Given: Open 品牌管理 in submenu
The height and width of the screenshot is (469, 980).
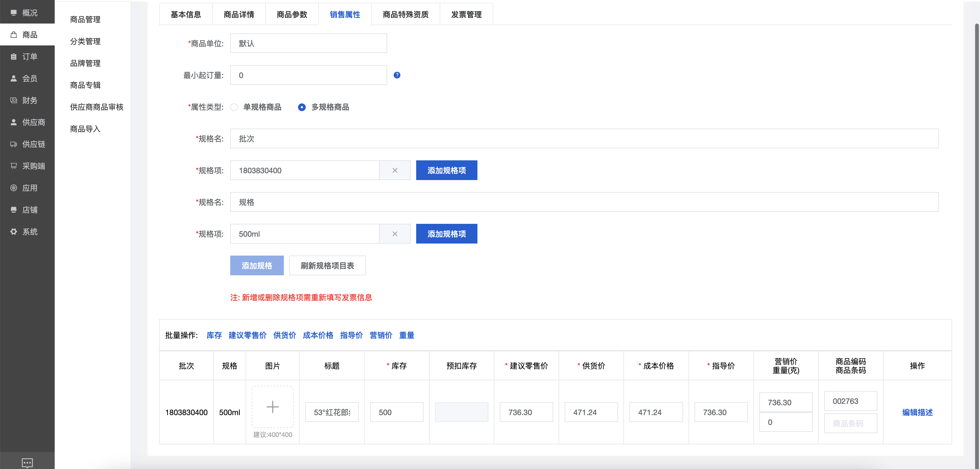Looking at the screenshot, I should click(x=85, y=63).
